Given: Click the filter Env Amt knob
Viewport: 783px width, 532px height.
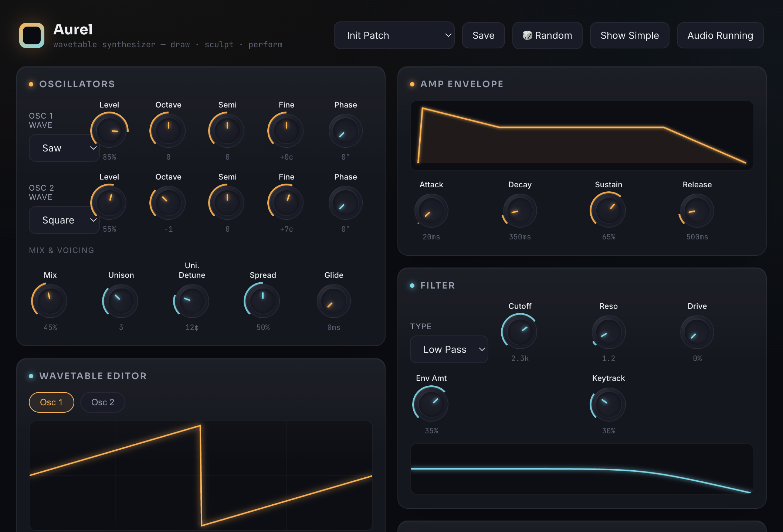Looking at the screenshot, I should [431, 404].
